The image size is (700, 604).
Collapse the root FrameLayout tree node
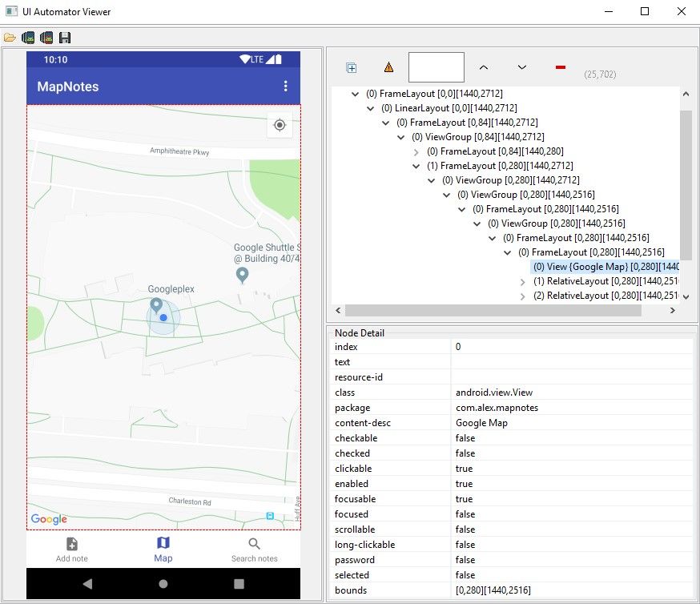356,93
